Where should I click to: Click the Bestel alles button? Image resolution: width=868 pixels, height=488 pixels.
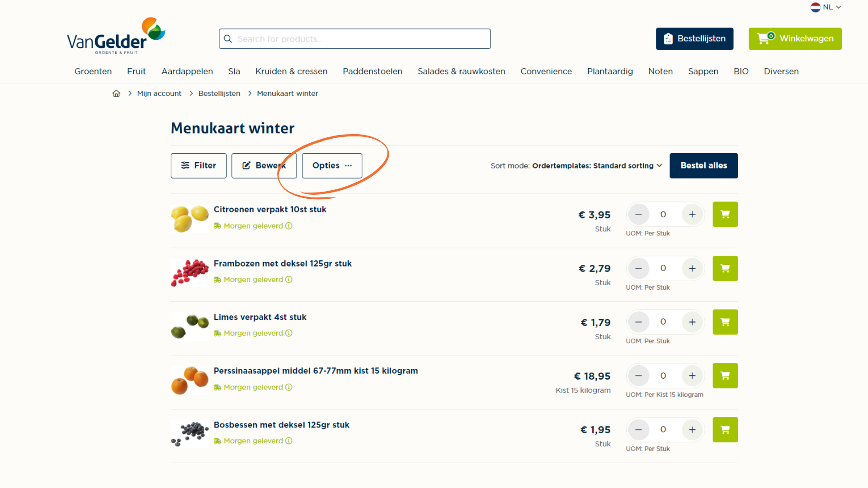[x=703, y=166]
